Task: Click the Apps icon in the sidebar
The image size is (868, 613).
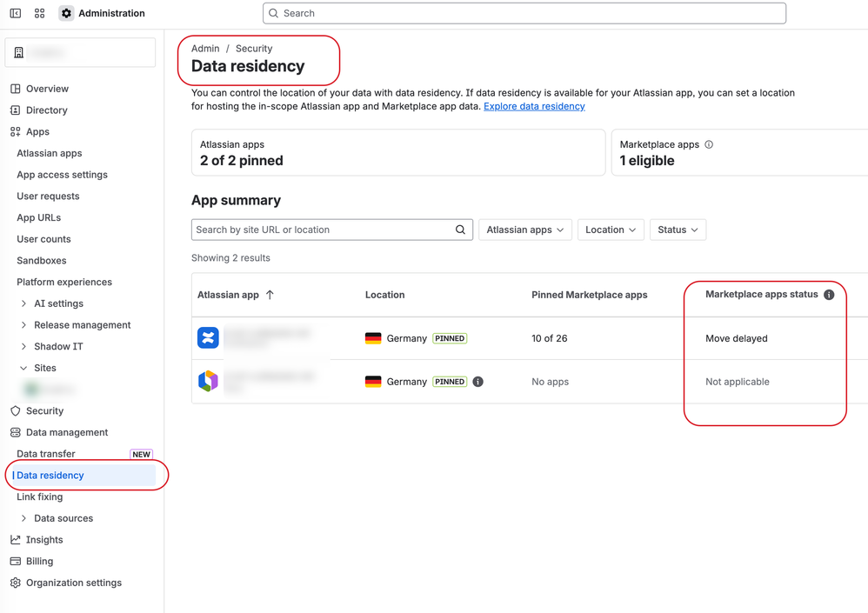Action: click(x=16, y=131)
